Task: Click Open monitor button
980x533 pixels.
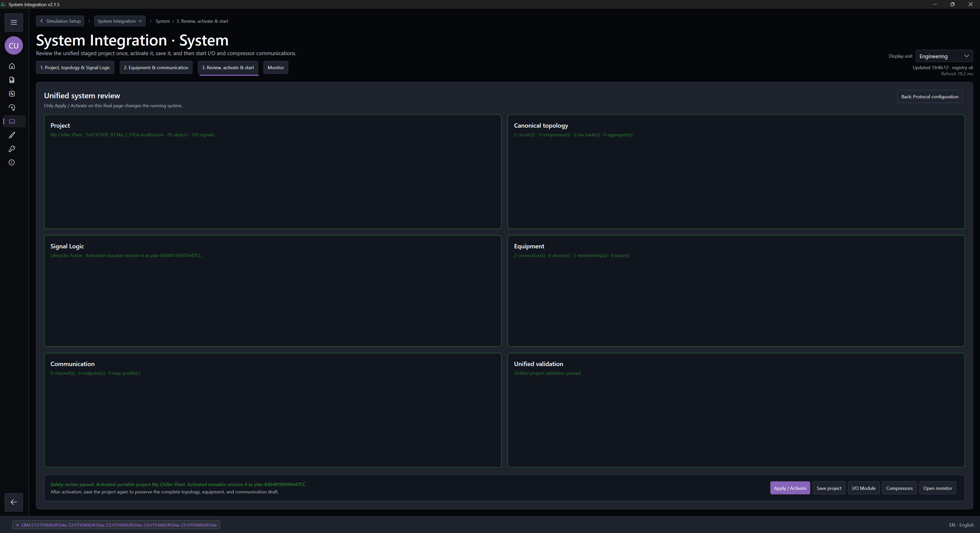Action: tap(937, 488)
